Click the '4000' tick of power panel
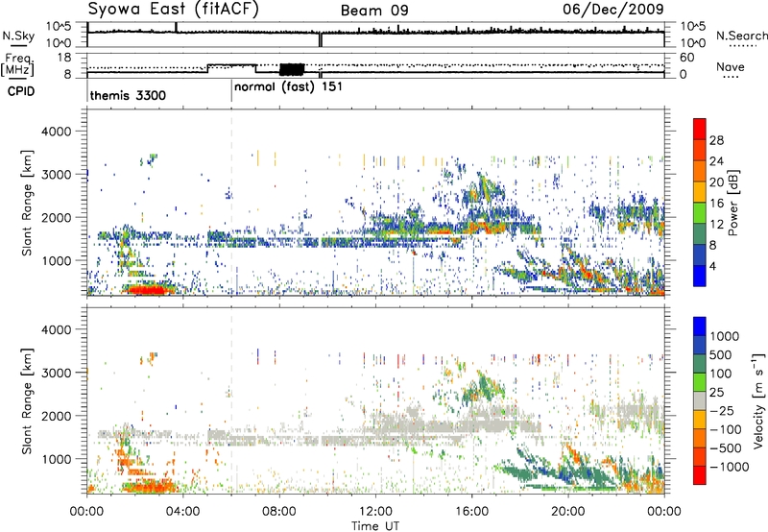Screen dimensions: 768x532 (x=57, y=132)
